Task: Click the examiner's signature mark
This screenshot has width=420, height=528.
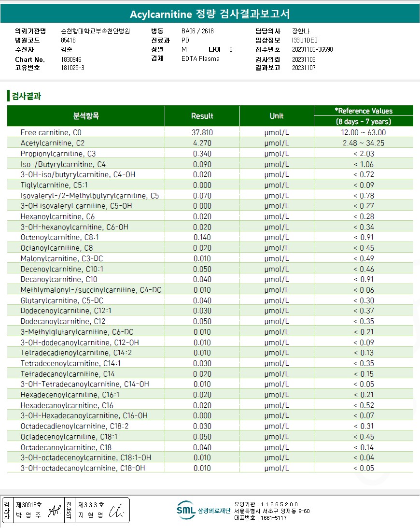Action: (x=54, y=511)
